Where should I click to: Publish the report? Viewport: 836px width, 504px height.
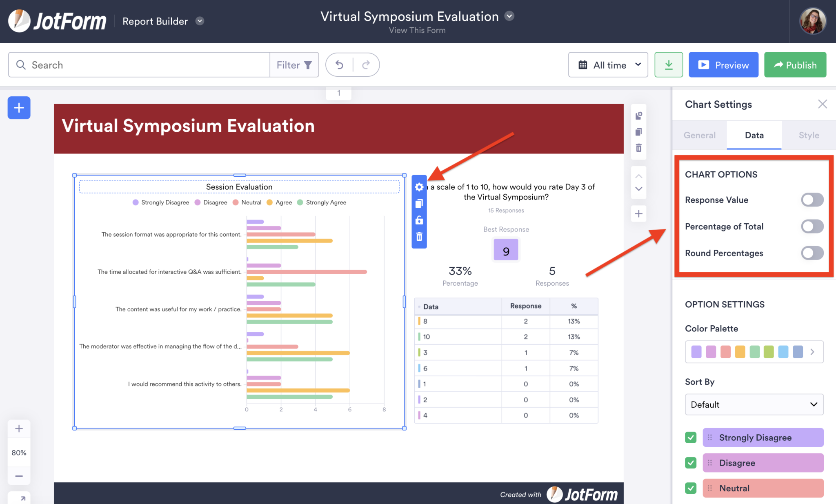coord(794,64)
